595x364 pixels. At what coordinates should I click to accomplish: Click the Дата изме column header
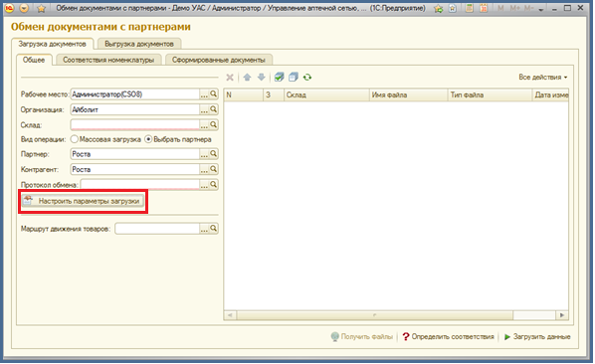(550, 95)
